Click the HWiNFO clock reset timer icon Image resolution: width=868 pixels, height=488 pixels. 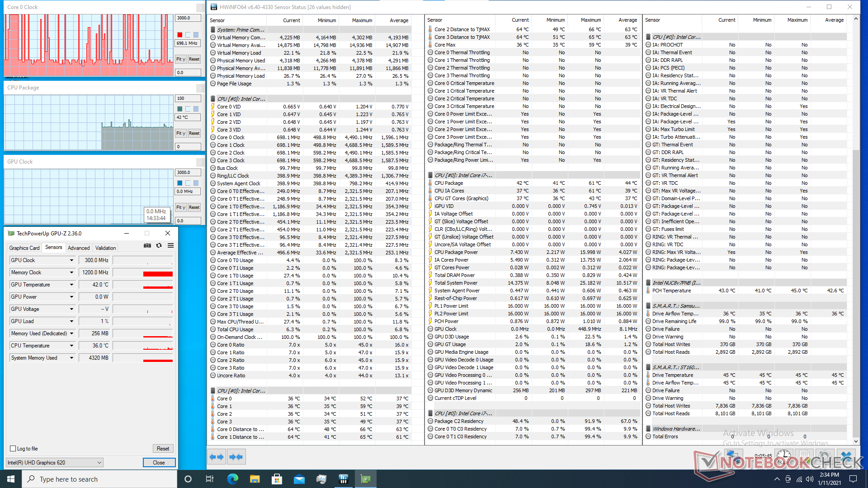(x=784, y=456)
